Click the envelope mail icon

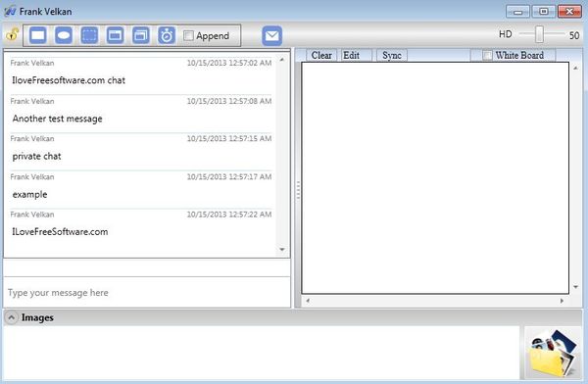point(271,36)
